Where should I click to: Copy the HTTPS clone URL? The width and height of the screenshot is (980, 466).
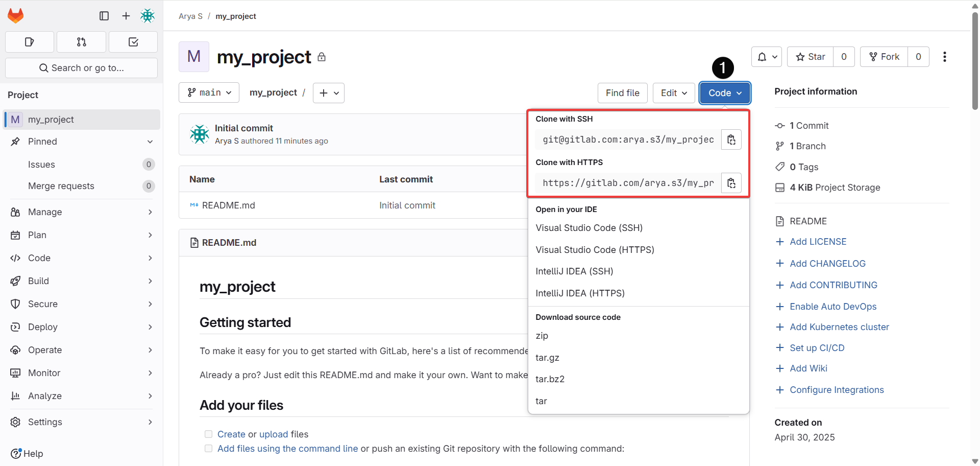click(731, 183)
